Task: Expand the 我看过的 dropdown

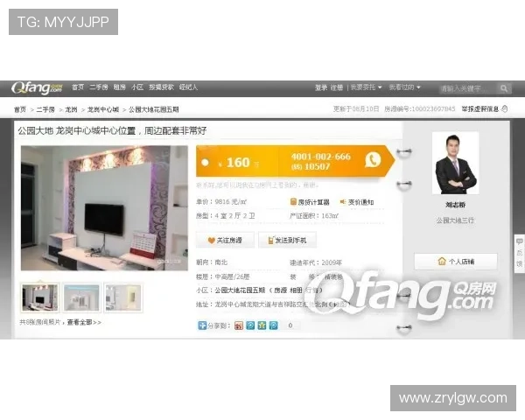Action: point(404,87)
